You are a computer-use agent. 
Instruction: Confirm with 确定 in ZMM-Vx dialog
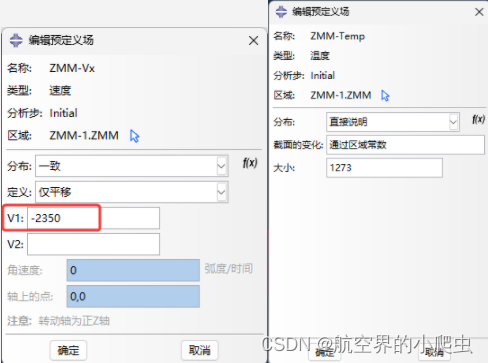coord(68,350)
